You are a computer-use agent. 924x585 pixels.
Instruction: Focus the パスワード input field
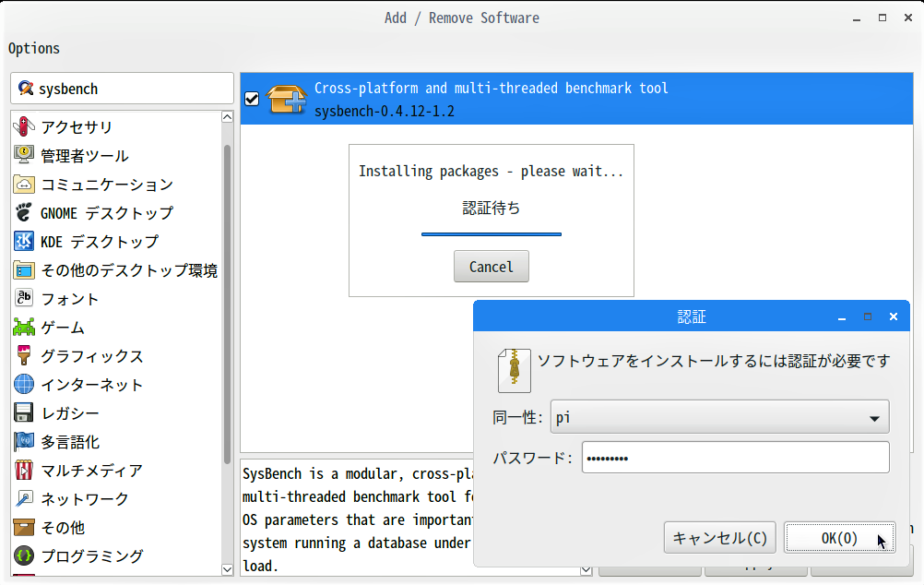735,458
